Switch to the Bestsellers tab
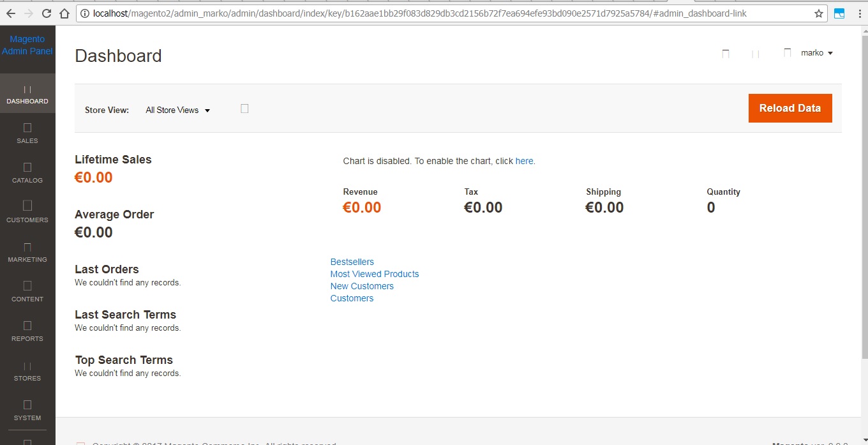Screen dimensions: 868x445 point(352,262)
